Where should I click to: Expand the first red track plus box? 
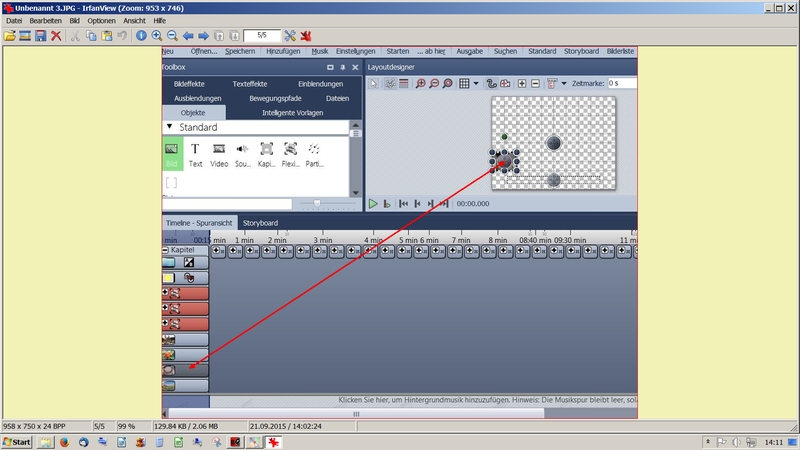click(166, 293)
